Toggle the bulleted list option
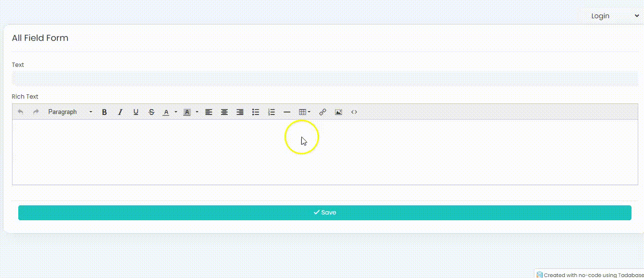The height and width of the screenshot is (278, 644). point(255,112)
